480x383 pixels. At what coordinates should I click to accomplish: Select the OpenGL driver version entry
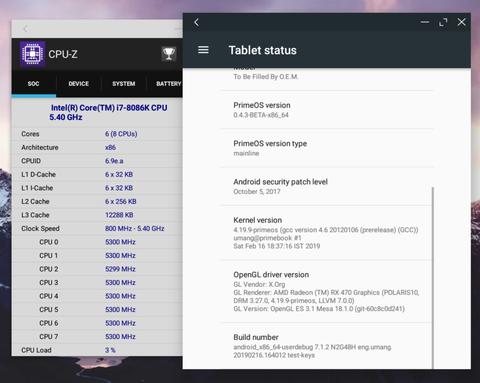pos(327,291)
